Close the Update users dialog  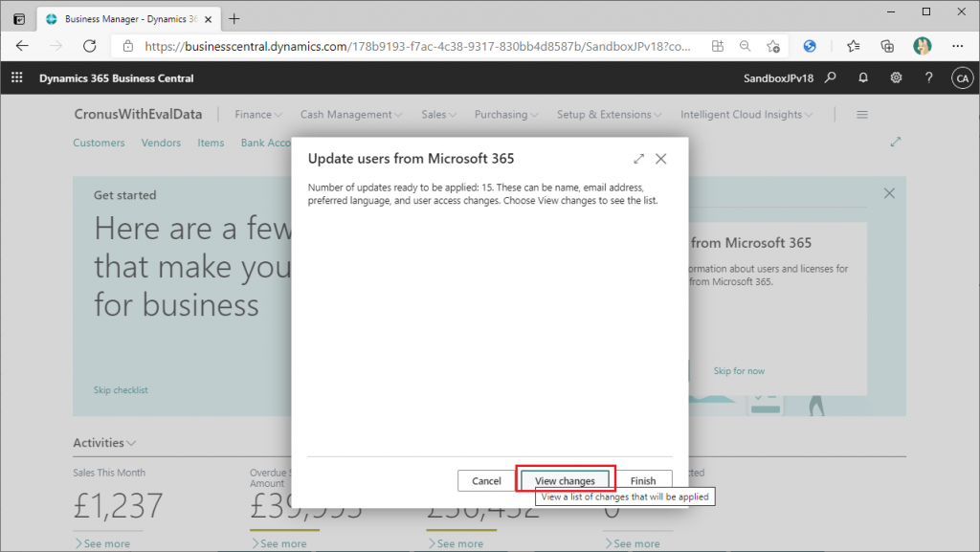pos(660,159)
